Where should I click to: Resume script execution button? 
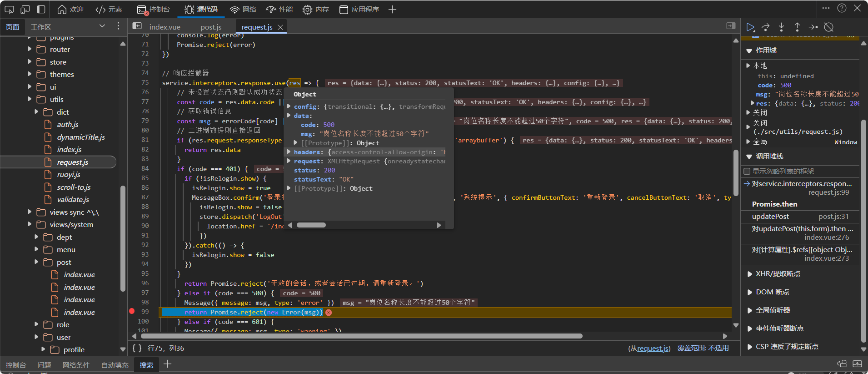pyautogui.click(x=751, y=27)
